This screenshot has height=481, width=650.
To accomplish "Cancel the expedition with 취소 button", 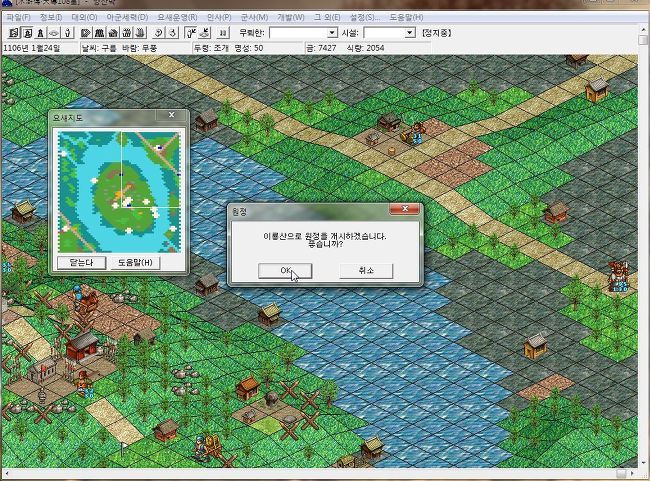I will [366, 271].
